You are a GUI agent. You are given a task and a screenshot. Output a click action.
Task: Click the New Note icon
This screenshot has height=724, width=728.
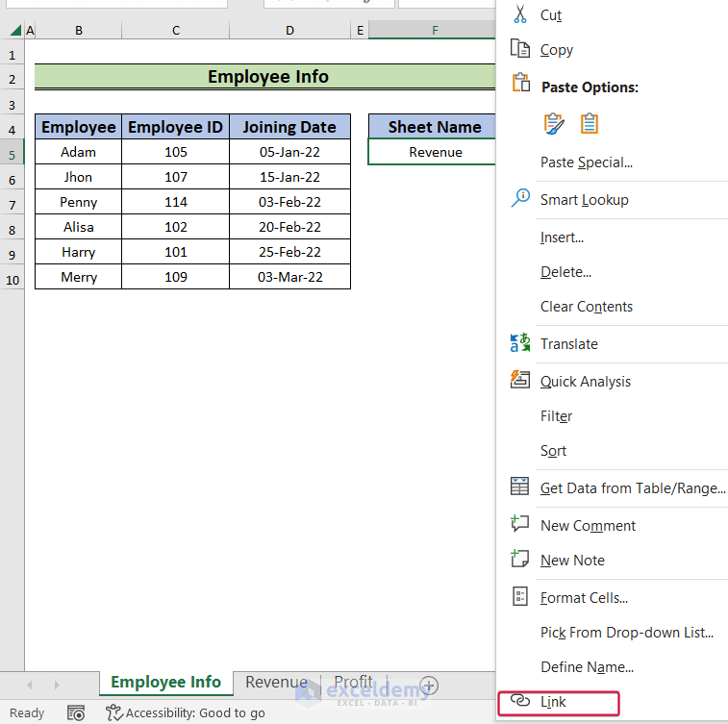pos(520,559)
